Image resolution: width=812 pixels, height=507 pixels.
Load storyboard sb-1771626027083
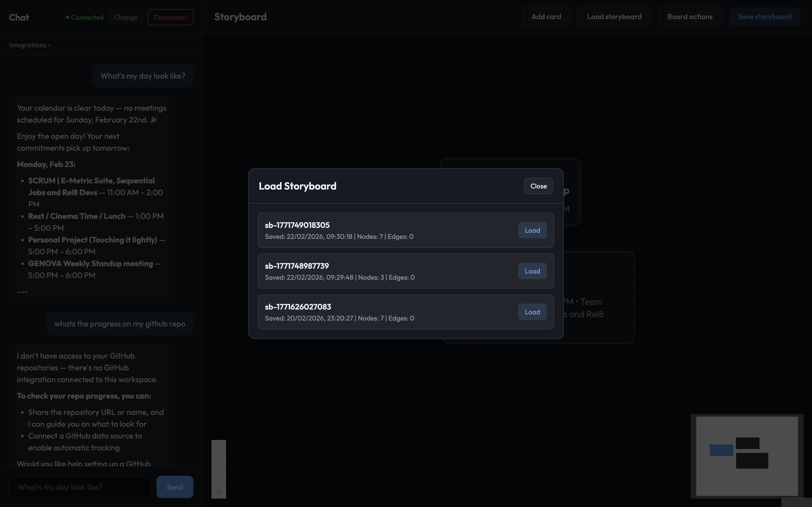click(532, 312)
